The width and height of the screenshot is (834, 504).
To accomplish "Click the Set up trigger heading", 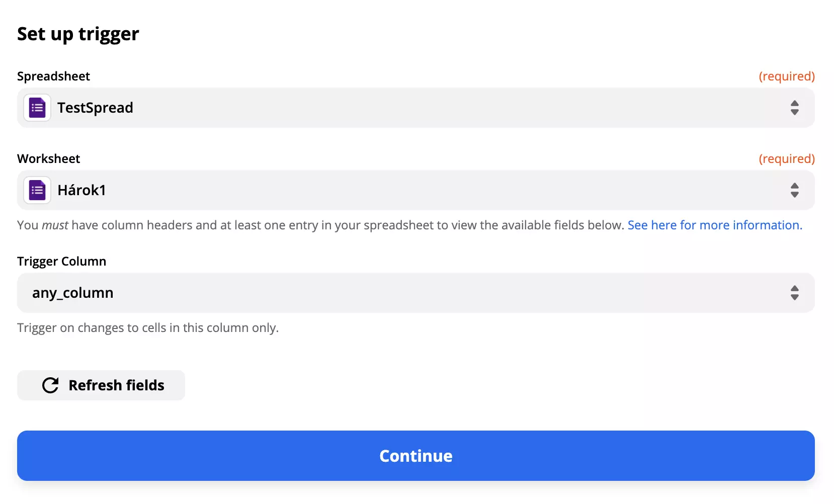I will coord(78,34).
